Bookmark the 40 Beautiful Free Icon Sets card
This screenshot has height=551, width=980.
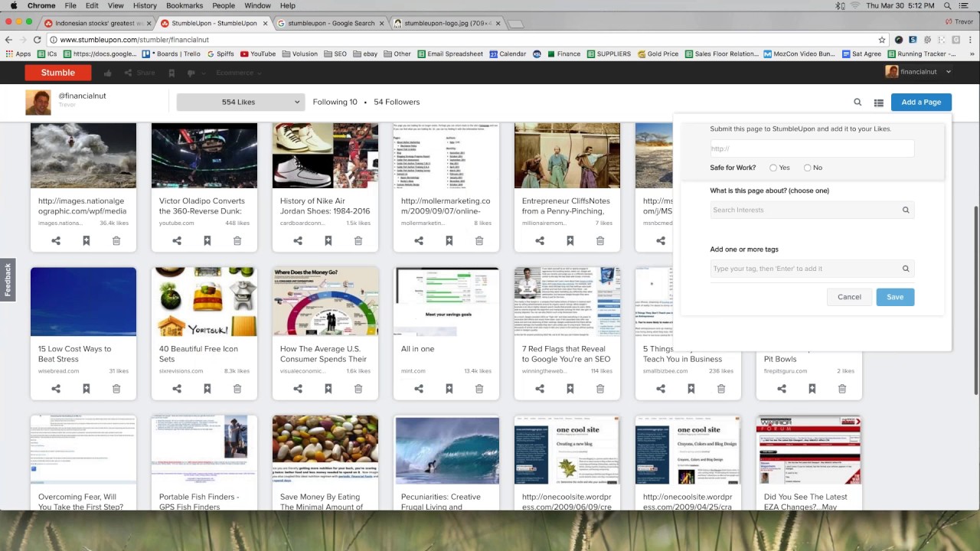(207, 389)
